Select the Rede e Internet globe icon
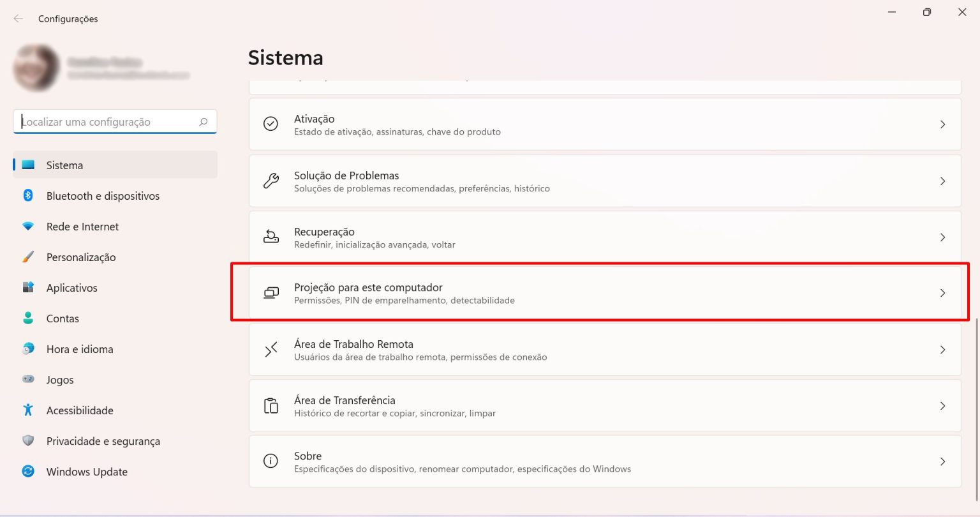 [28, 226]
